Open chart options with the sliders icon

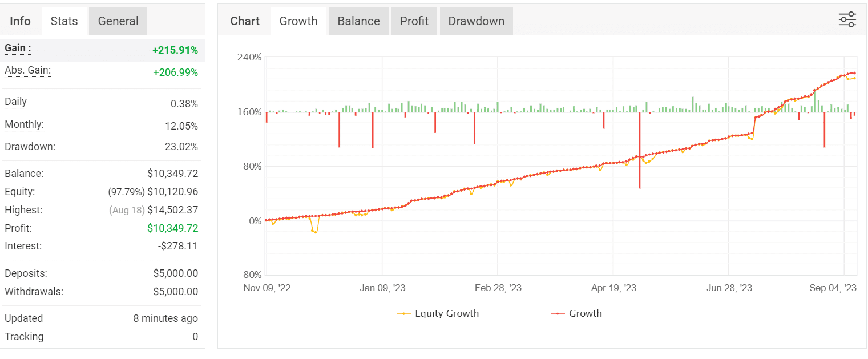tap(847, 19)
